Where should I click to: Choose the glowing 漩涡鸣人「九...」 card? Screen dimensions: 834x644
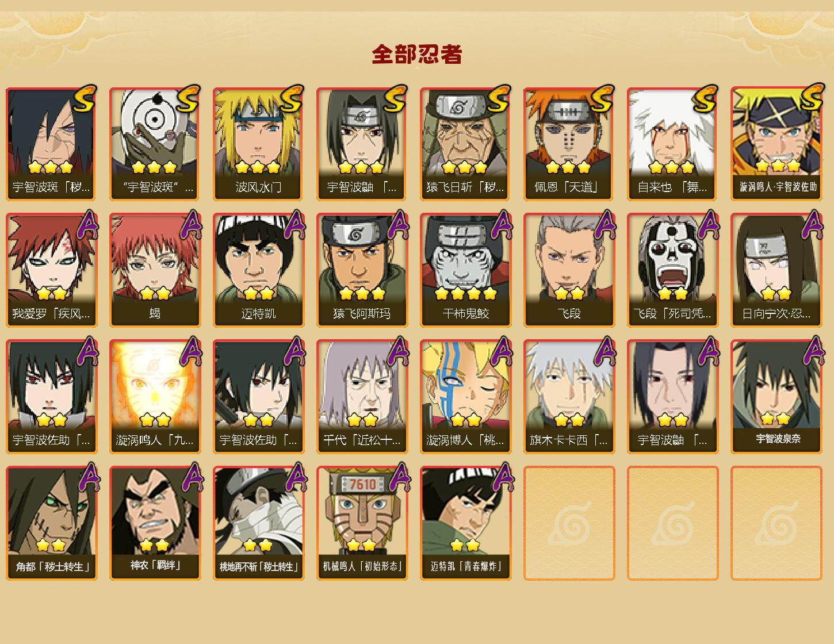pos(155,397)
